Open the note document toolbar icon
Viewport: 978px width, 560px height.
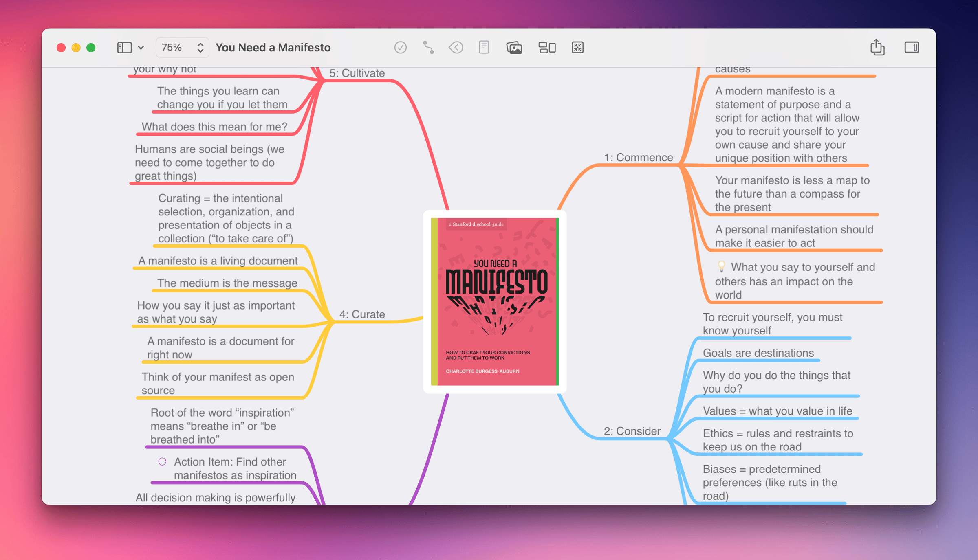pos(484,48)
